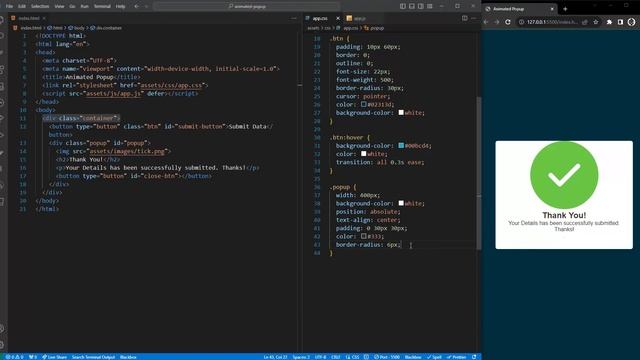The width and height of the screenshot is (640, 360).
Task: Select the index.html breadcrumb file entry
Action: pyautogui.click(x=28, y=28)
